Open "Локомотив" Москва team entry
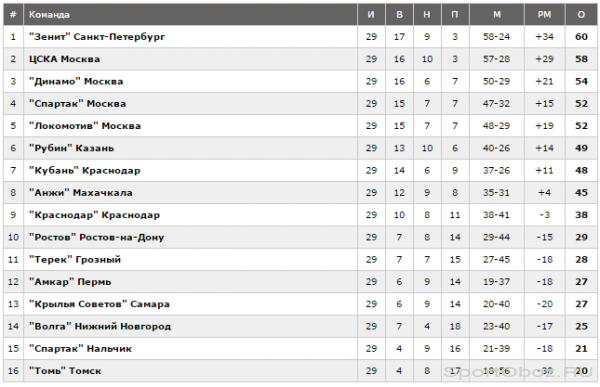This screenshot has height=387, width=600. [x=85, y=126]
